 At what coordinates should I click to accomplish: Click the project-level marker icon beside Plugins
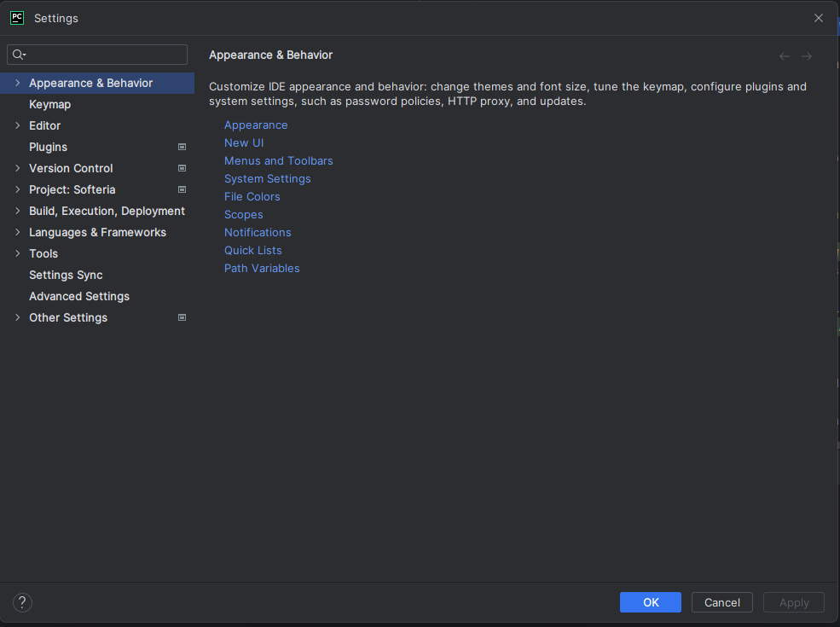182,147
